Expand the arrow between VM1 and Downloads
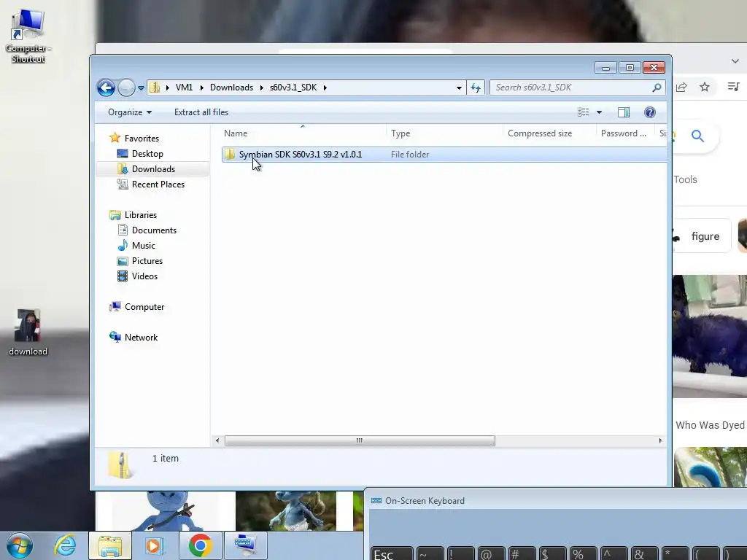The height and width of the screenshot is (560, 747). [x=201, y=87]
